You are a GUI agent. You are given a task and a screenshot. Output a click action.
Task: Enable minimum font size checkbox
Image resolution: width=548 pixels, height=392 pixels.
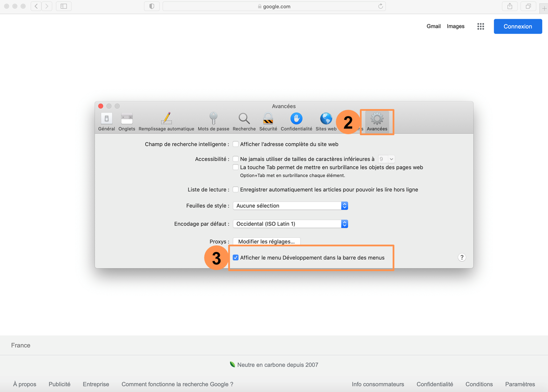tap(236, 159)
